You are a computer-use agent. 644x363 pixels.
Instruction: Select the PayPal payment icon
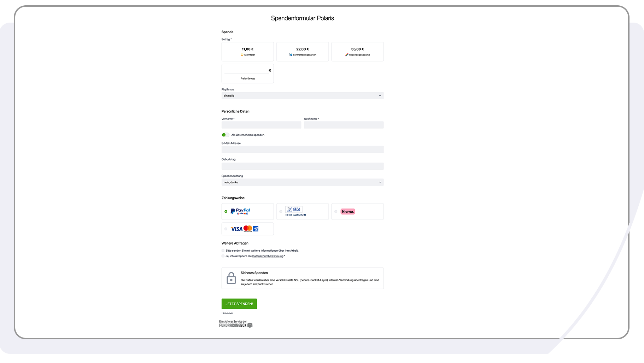tap(240, 211)
